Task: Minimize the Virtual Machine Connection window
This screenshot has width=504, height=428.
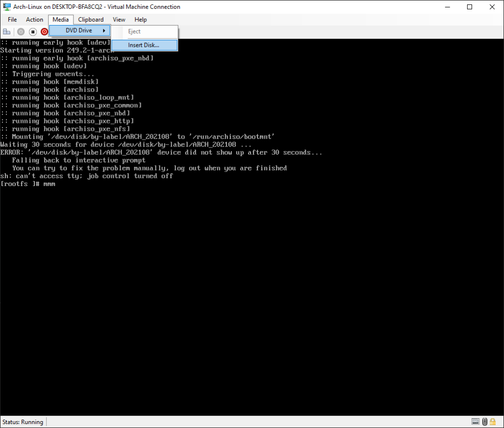Action: [447, 7]
